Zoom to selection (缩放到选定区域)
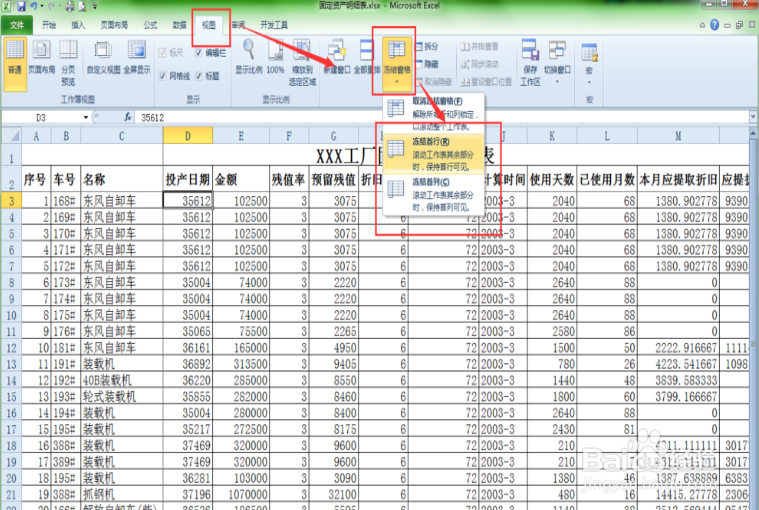This screenshot has width=759, height=510. (x=302, y=63)
